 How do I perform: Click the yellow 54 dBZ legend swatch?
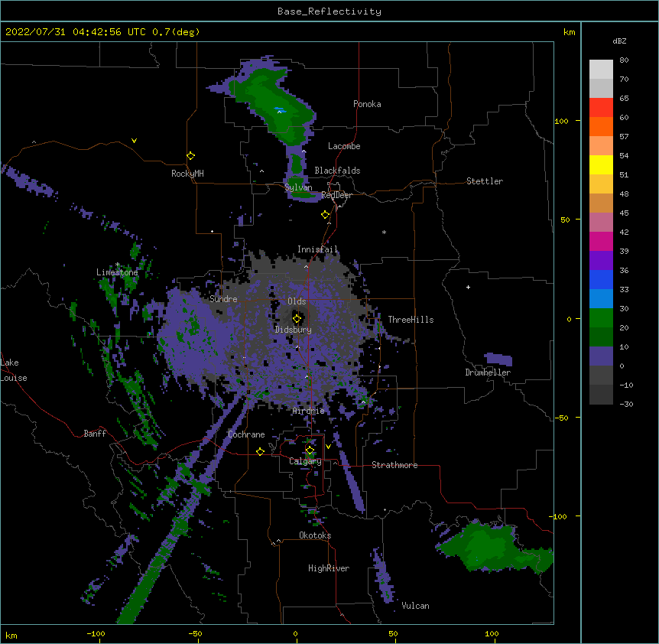tap(601, 164)
